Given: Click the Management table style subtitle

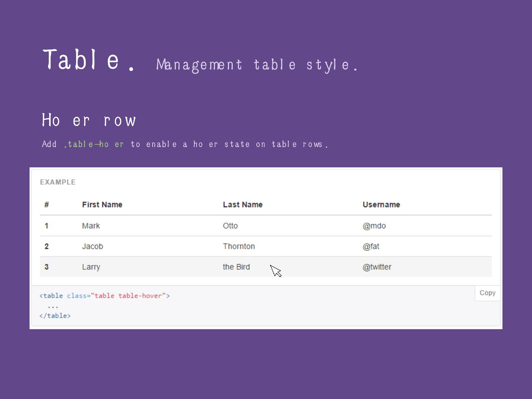Looking at the screenshot, I should [257, 65].
